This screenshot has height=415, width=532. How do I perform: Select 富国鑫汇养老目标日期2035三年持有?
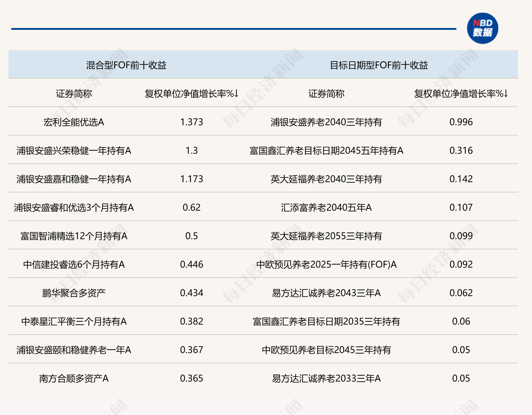click(327, 322)
